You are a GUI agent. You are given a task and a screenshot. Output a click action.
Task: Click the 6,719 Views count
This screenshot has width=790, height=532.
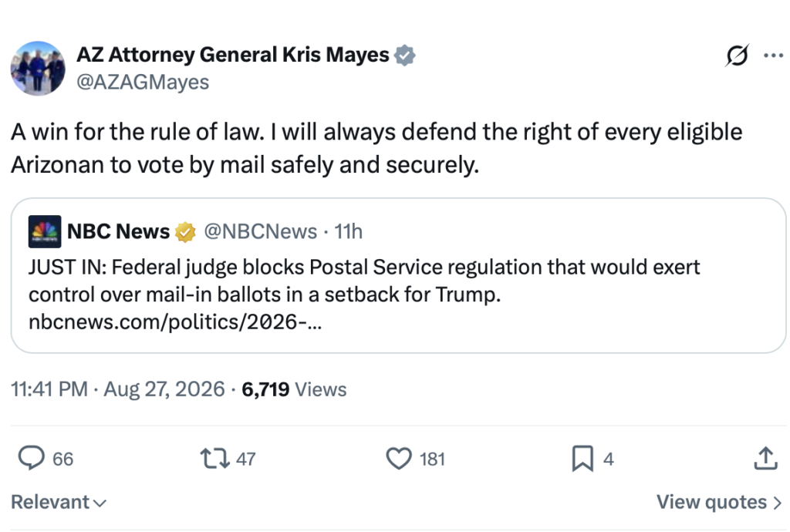tap(294, 389)
